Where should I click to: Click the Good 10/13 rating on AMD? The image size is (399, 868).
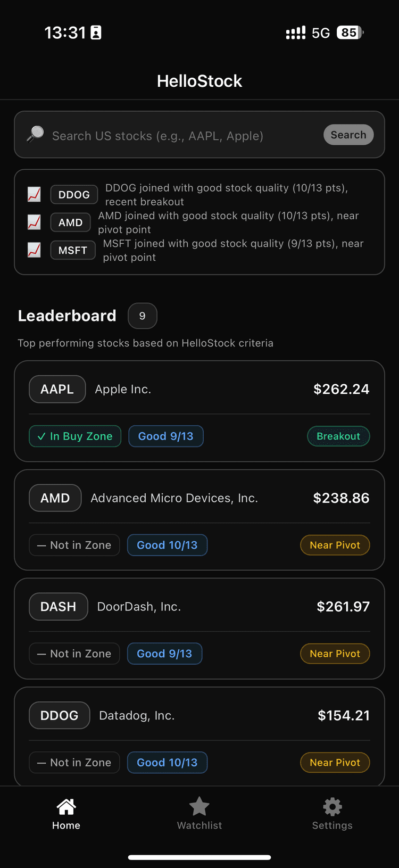tap(167, 545)
